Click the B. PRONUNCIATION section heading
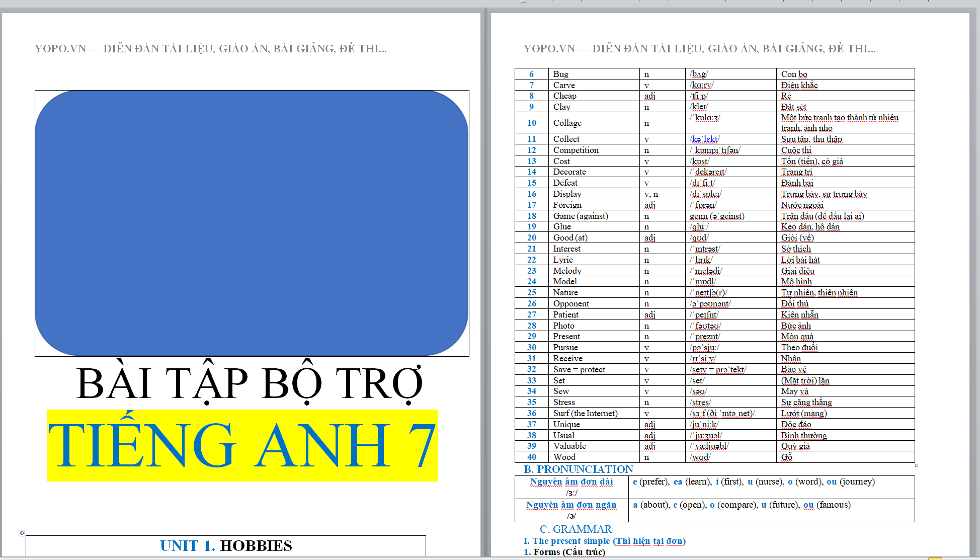 [x=579, y=469]
